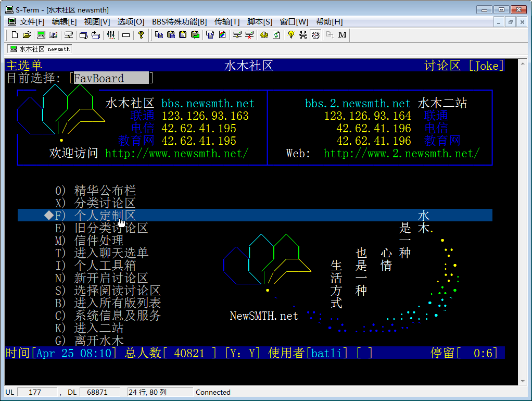Image resolution: width=532 pixels, height=401 pixels.
Task: Open the 文件[F] menu
Action: point(32,22)
